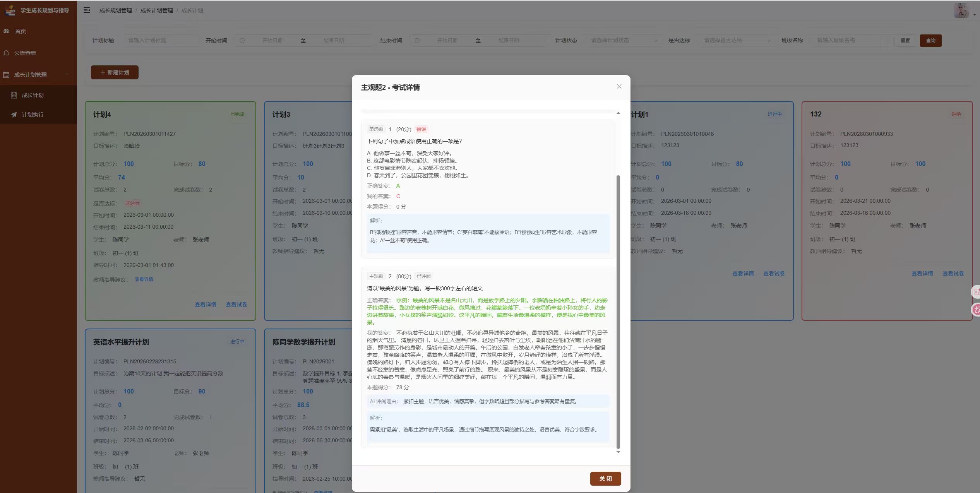The image size is (980, 493).
Task: Click the 单选题 tag in the dialog
Action: [376, 129]
